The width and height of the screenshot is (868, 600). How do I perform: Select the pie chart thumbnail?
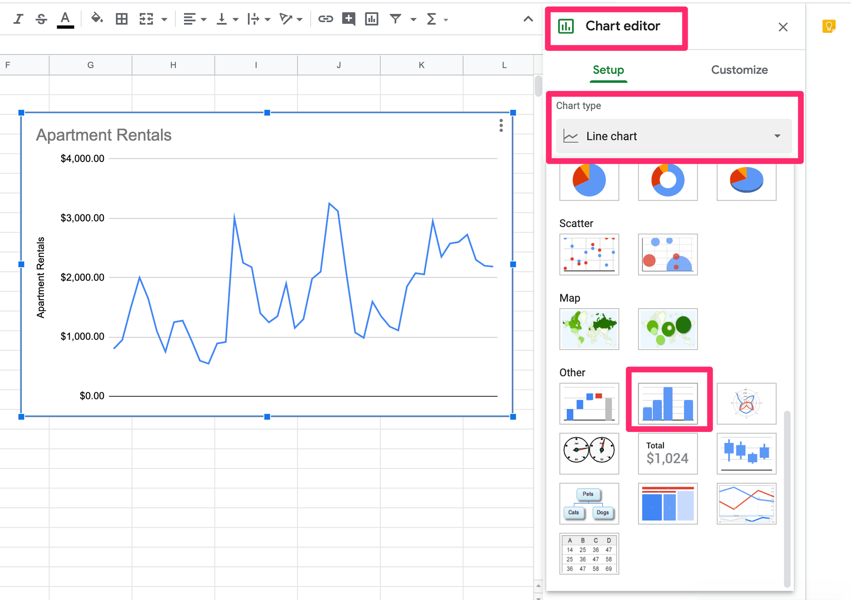[589, 181]
